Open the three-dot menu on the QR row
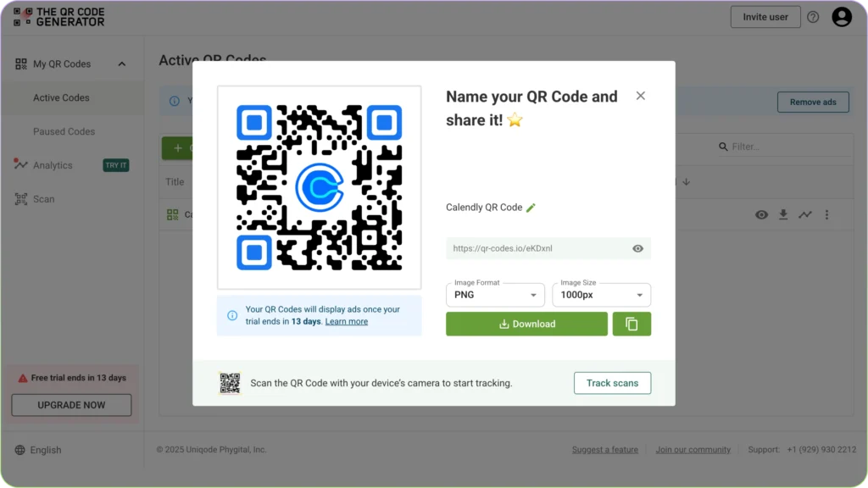This screenshot has height=488, width=868. click(x=826, y=214)
